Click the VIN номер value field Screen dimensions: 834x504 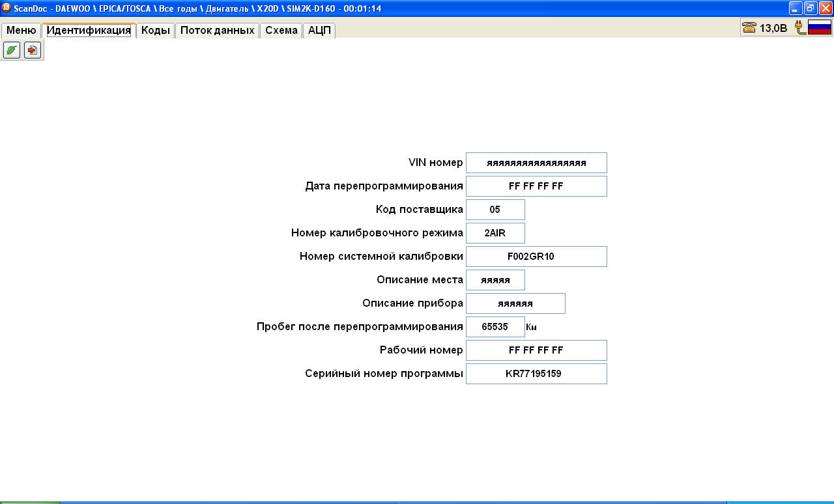click(536, 163)
